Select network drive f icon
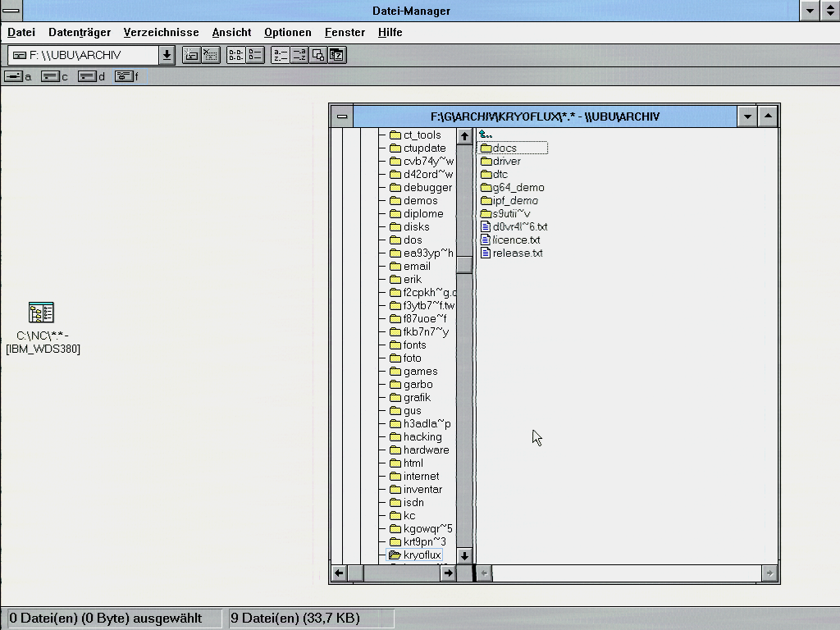Screen dimensions: 840x630 pos(127,76)
